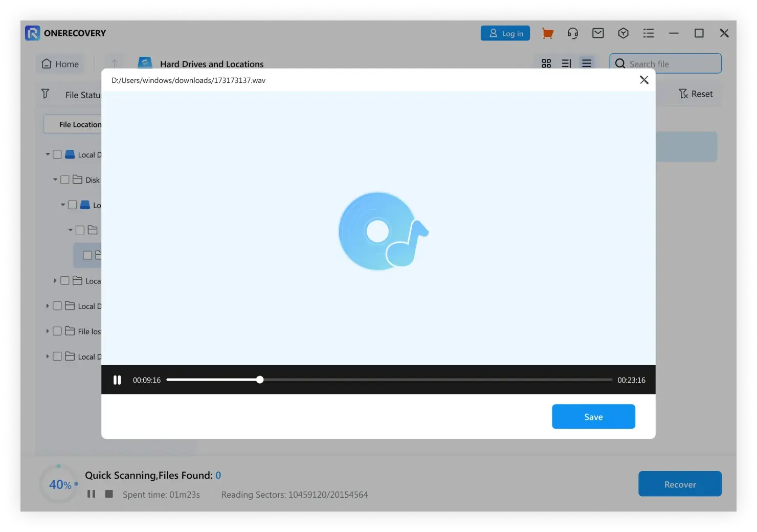Close the audio preview dialog
Viewport: 757px width, 532px height.
(x=644, y=80)
